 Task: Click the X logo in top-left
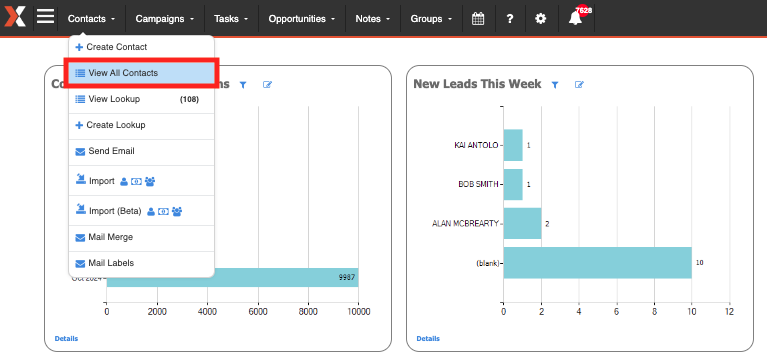pos(15,17)
